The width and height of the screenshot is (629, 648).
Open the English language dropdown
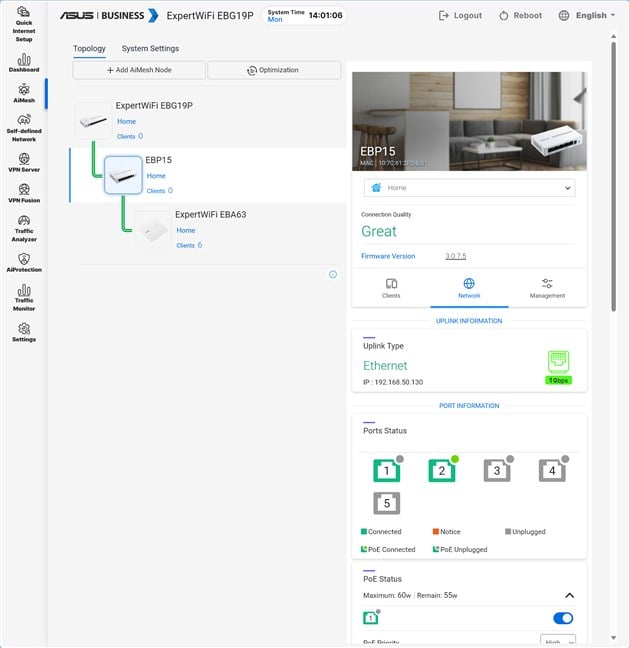(x=586, y=16)
